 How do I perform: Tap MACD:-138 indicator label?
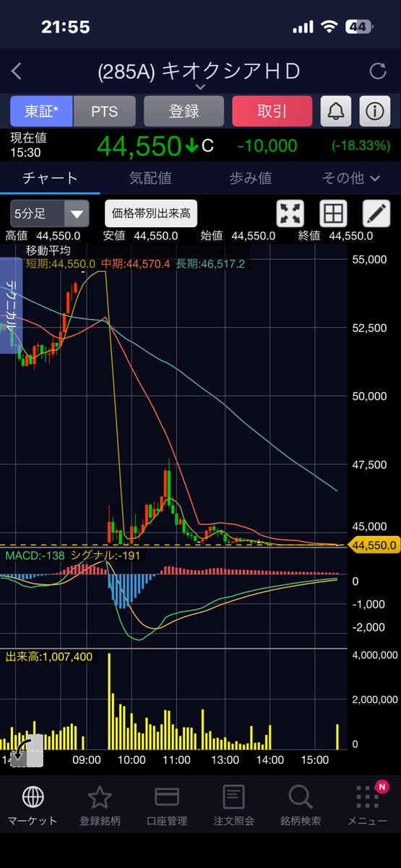pos(35,556)
